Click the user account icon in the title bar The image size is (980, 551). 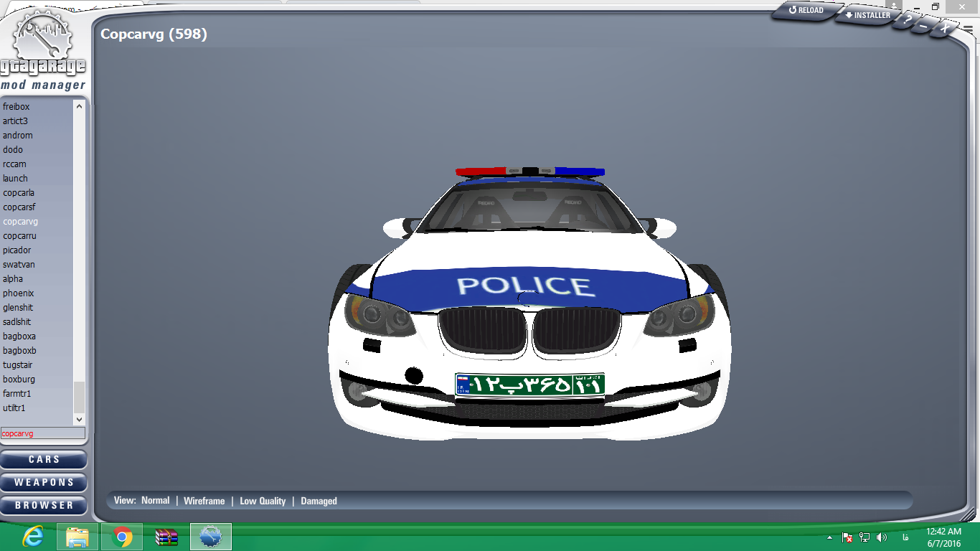point(894,6)
